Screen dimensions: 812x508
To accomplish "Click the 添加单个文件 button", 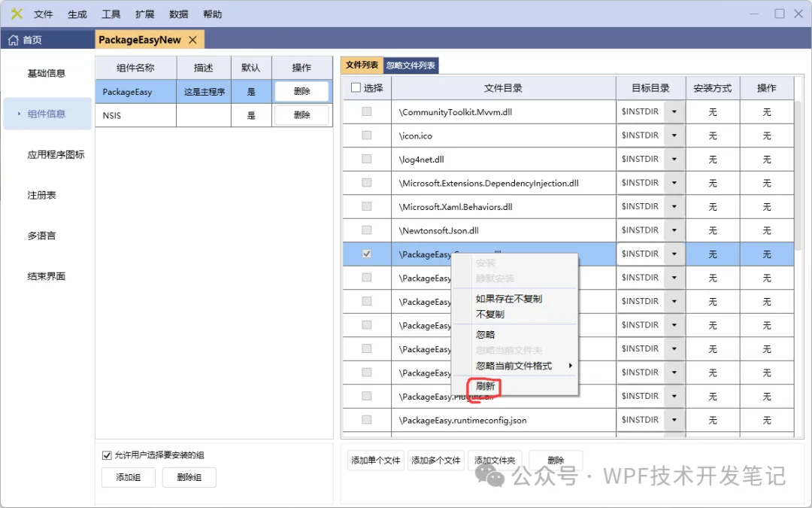I will [375, 461].
